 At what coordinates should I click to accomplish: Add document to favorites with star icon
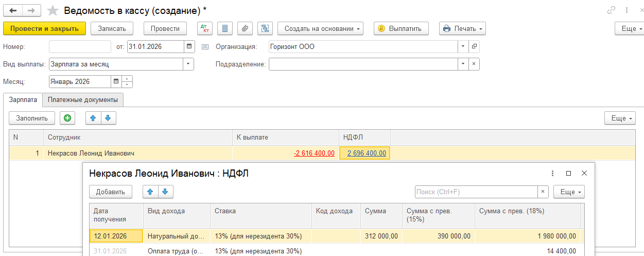pos(53,10)
